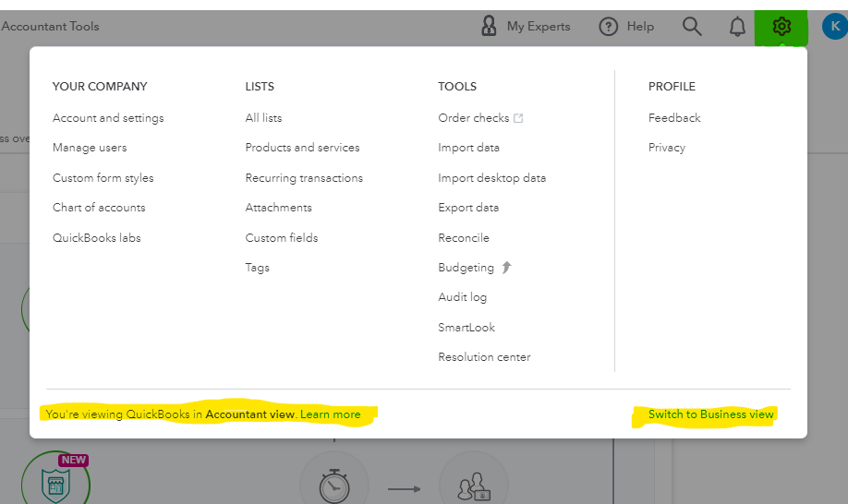Select Reconcile under Tools

[464, 237]
